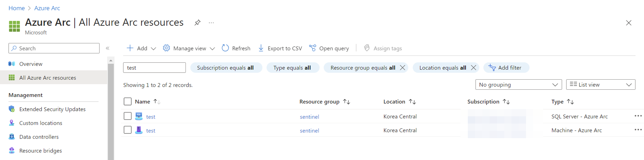Open sentinel group for SQL Server row
This screenshot has width=644, height=160.
click(309, 117)
